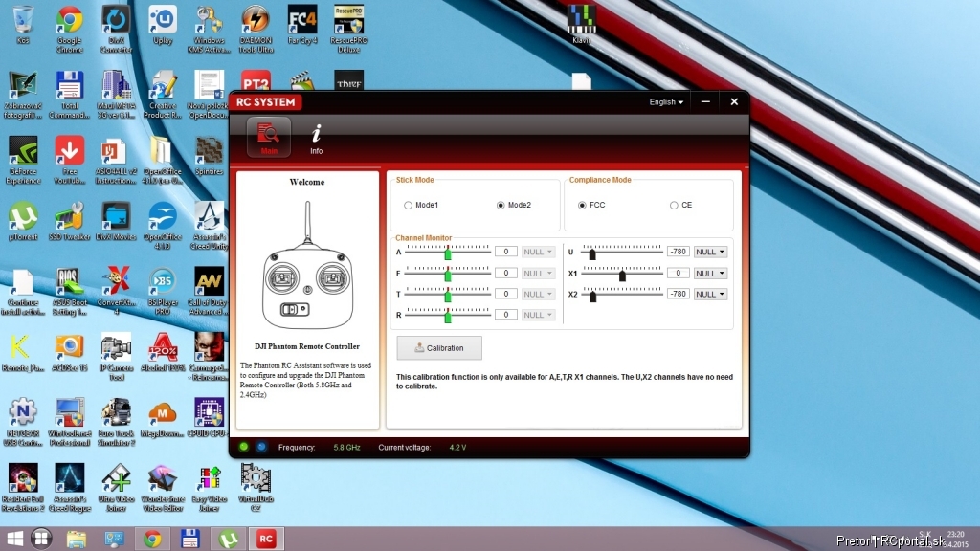Select the Total Commander desktop icon
Screen dimensions: 980x551
(x=69, y=95)
